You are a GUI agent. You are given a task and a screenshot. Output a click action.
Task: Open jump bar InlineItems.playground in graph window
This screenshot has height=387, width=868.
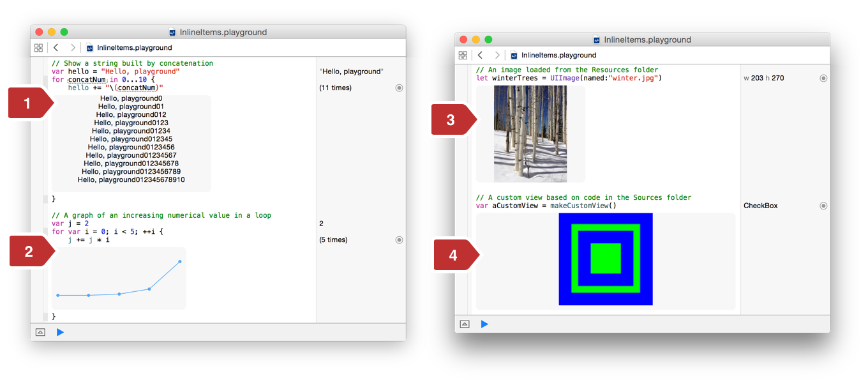[x=134, y=48]
